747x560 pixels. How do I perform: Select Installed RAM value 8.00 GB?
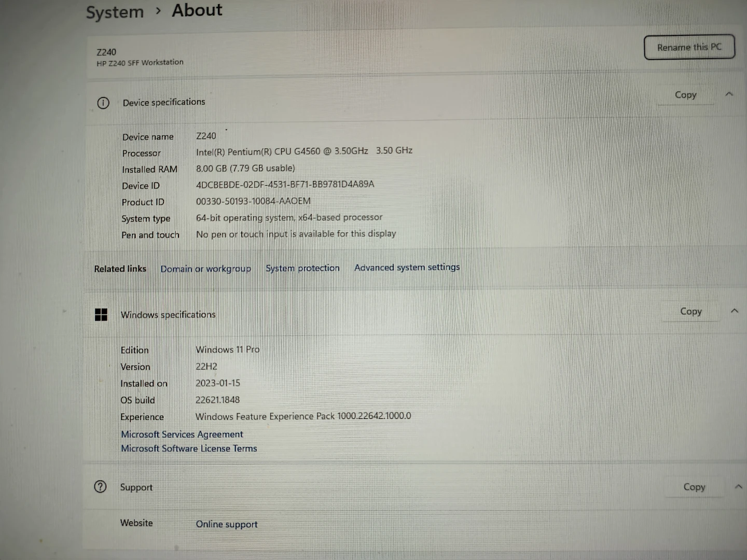pos(245,168)
